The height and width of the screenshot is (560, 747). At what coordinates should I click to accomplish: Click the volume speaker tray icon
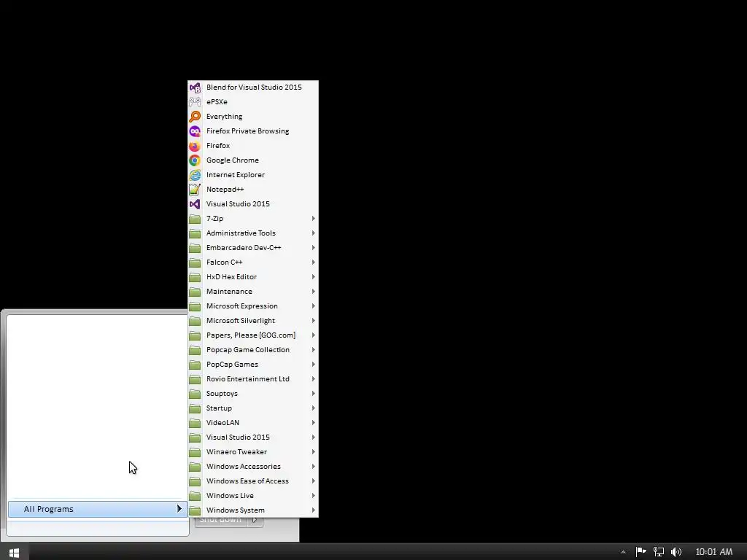click(676, 552)
